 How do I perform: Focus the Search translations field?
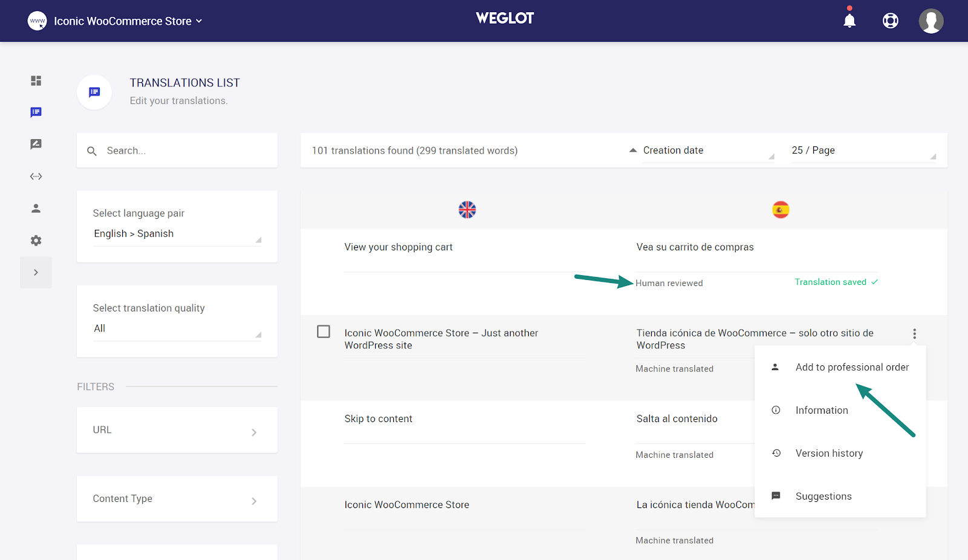(177, 151)
